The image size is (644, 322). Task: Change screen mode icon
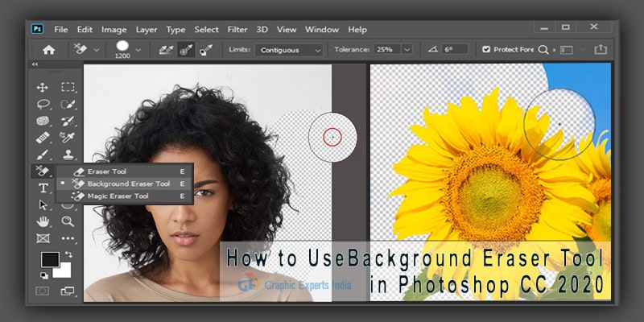click(x=68, y=291)
